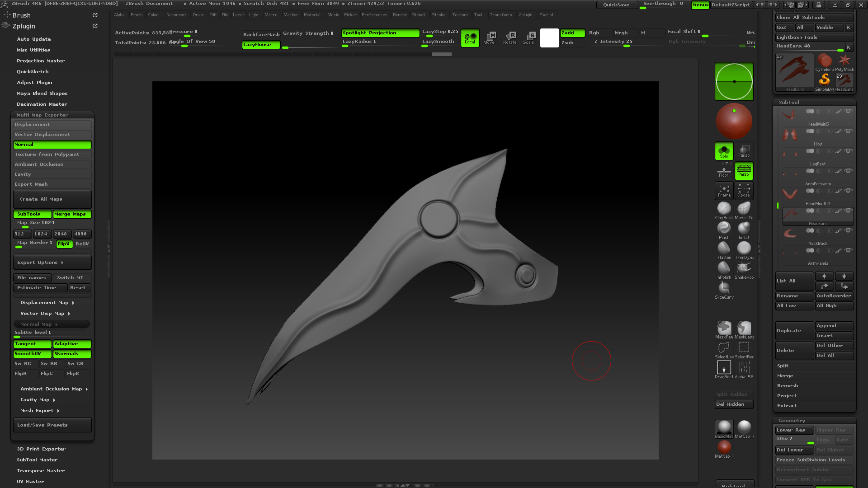Select the TrimDynamic brush icon
The width and height of the screenshot is (868, 488).
coord(744,248)
